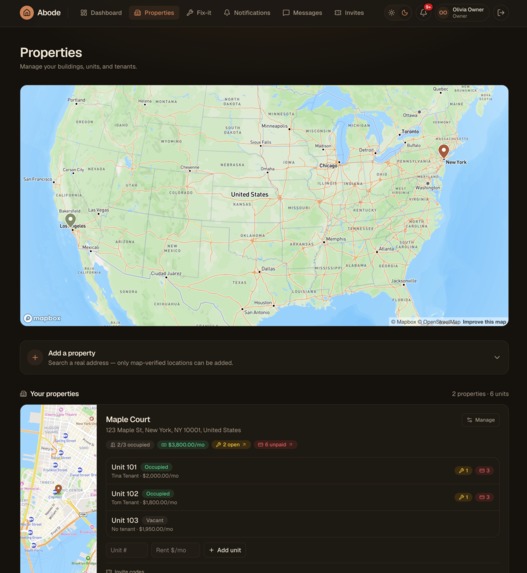Image resolution: width=527 pixels, height=573 pixels.
Task: Open Unit 102 unpaid count badge
Action: 484,497
